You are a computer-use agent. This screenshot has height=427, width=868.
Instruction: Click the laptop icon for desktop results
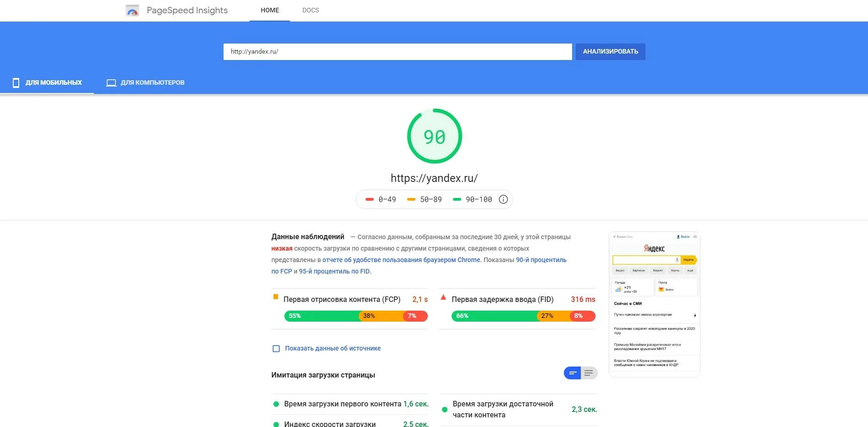pyautogui.click(x=111, y=83)
